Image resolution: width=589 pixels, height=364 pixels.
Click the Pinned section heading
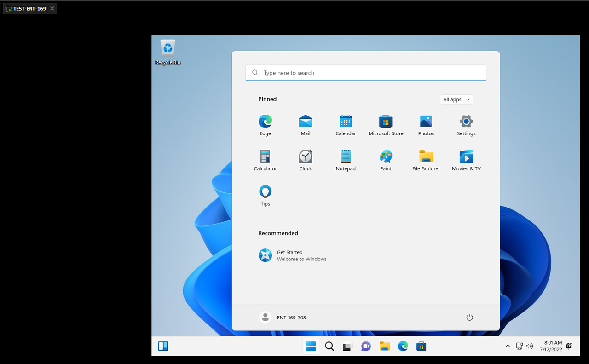267,99
